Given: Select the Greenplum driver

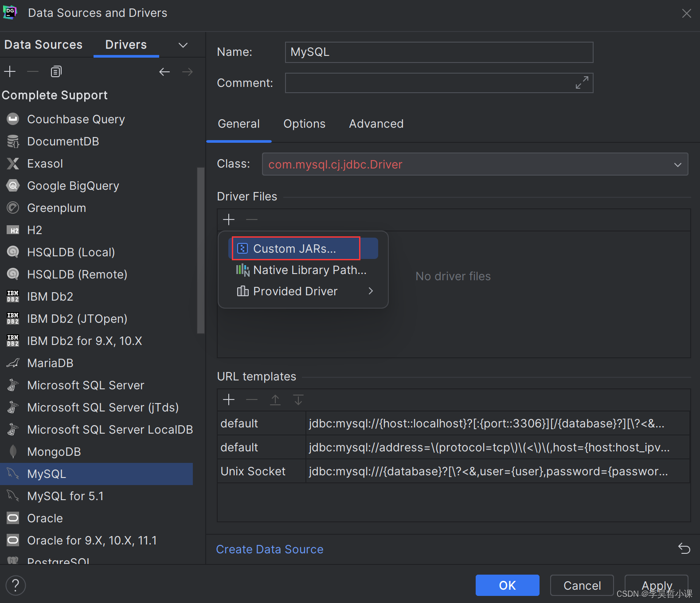Looking at the screenshot, I should coord(96,208).
